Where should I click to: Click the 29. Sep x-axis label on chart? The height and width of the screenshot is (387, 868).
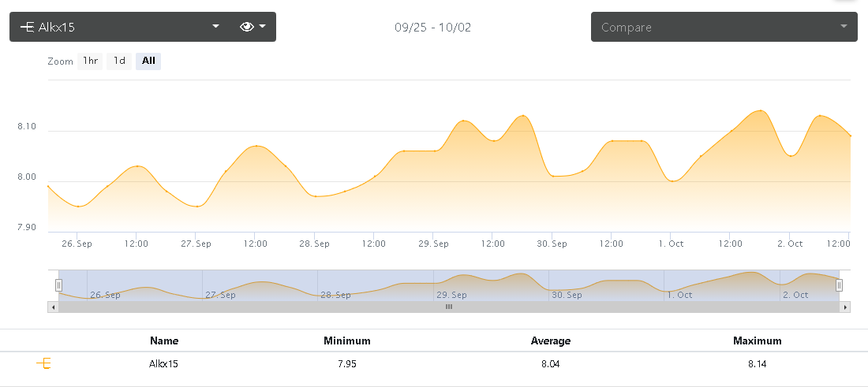tap(433, 244)
